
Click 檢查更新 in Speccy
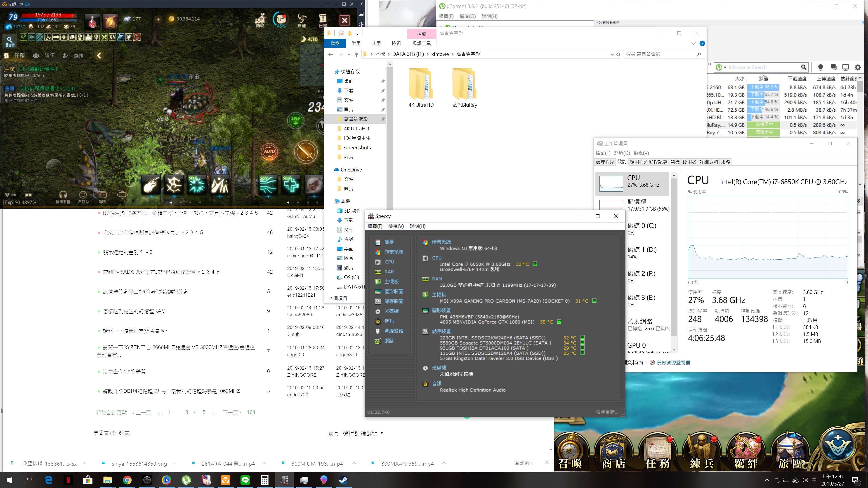[x=607, y=412]
